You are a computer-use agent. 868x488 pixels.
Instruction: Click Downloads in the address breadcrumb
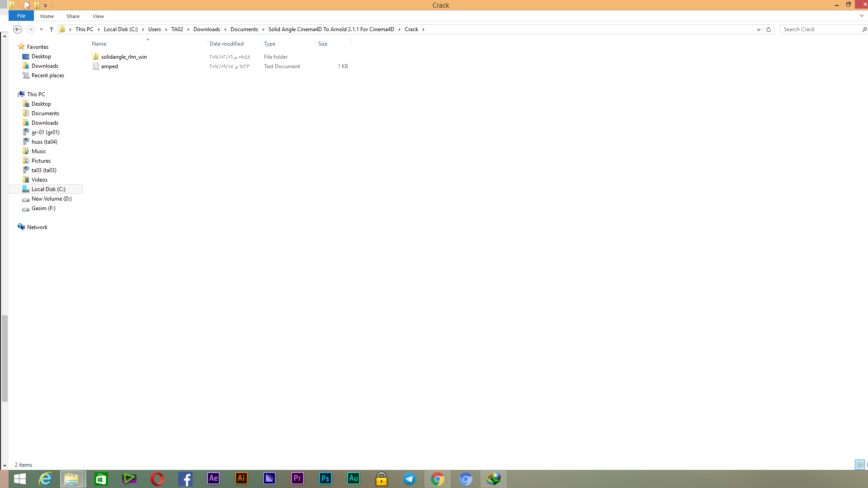tap(207, 29)
